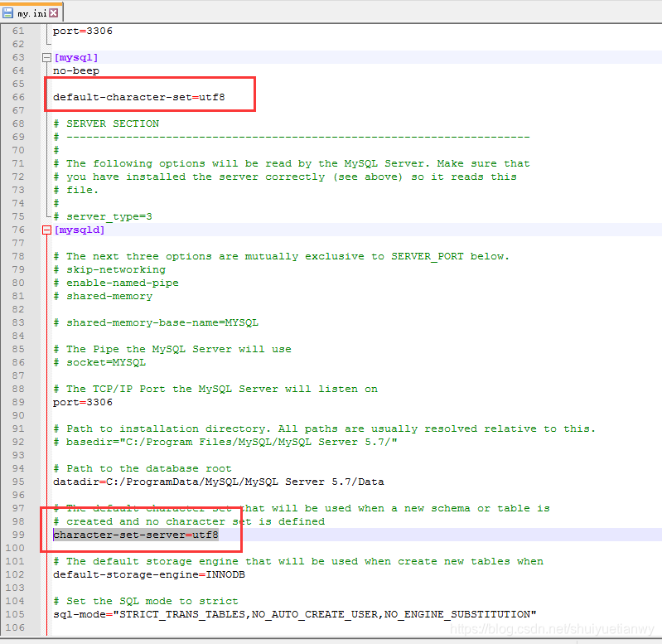The image size is (662, 644).
Task: Click '# Path to the database root' comment
Action: [143, 468]
